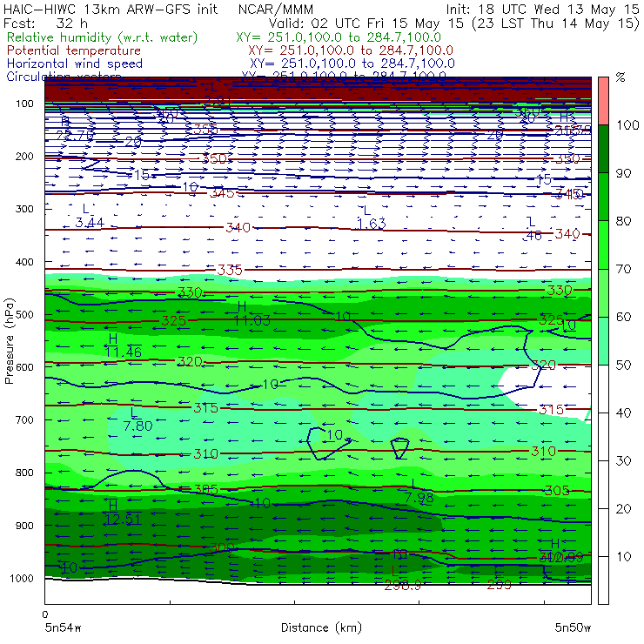Click the "Valid: 02 UTC Fri 15 May 15" text
This screenshot has width=644, height=644.
(x=366, y=23)
